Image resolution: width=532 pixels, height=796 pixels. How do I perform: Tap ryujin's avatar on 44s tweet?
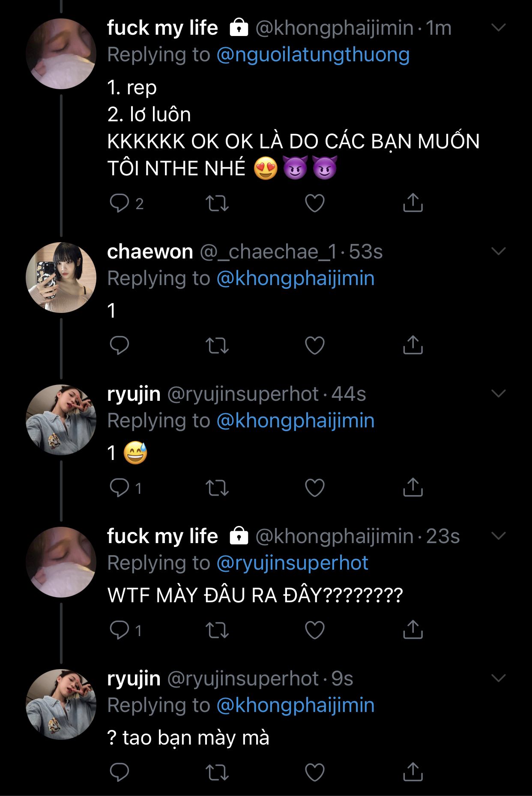click(61, 420)
